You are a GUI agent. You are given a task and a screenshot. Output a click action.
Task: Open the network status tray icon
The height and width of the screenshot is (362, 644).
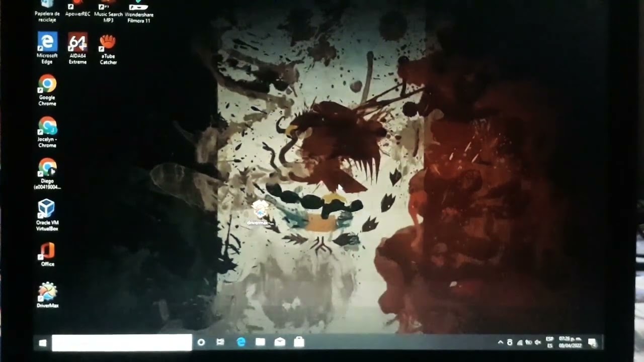click(520, 342)
